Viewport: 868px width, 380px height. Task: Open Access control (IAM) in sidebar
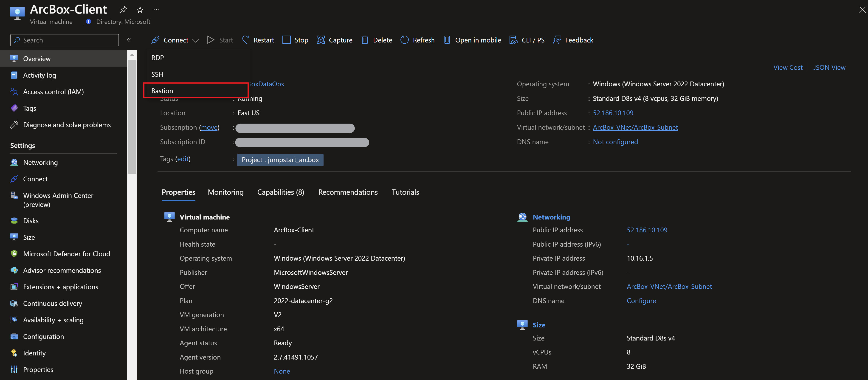point(64,92)
